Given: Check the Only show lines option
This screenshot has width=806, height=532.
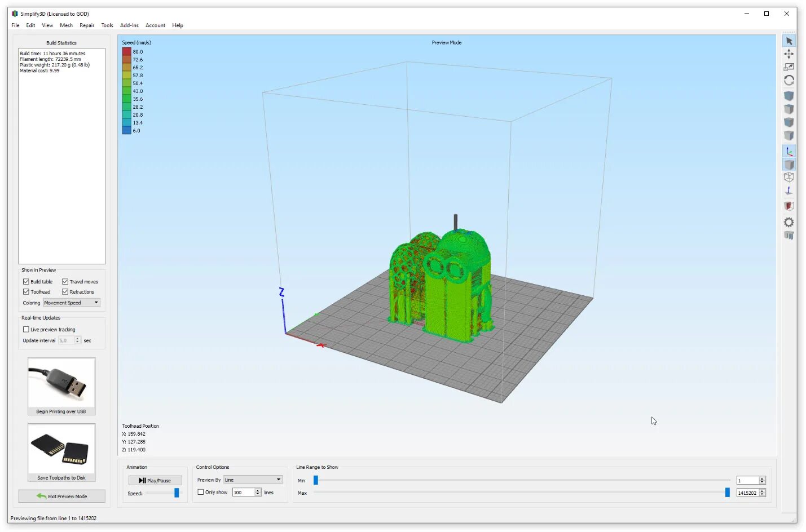Looking at the screenshot, I should pos(201,491).
